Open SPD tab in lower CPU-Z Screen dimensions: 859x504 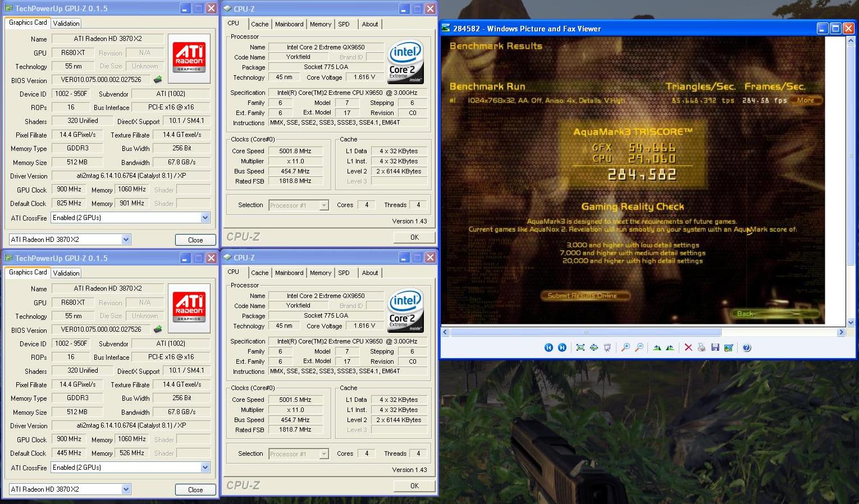click(344, 273)
